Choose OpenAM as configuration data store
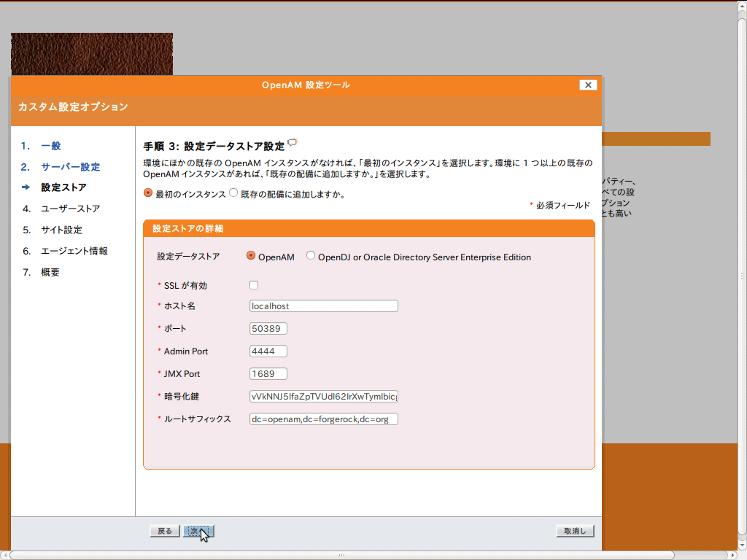Screen dimensions: 747x560 click(x=251, y=256)
